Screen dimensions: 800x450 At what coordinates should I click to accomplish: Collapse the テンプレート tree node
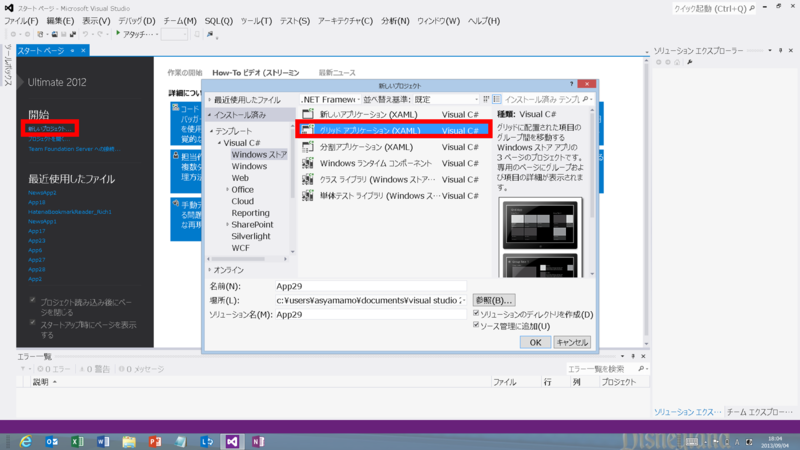[x=211, y=131]
